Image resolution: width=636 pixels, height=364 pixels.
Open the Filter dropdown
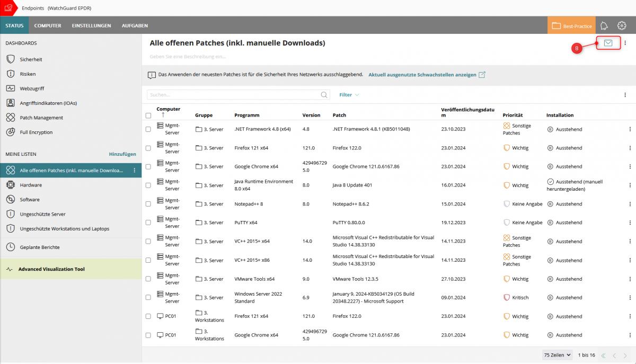[348, 95]
